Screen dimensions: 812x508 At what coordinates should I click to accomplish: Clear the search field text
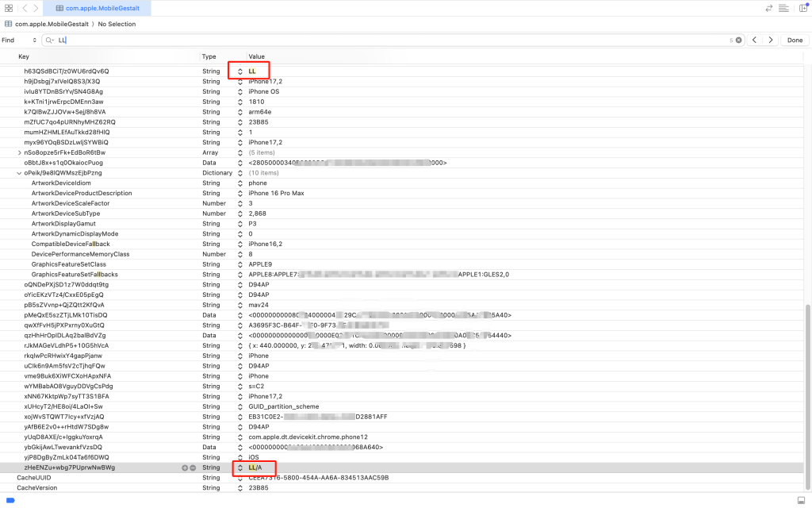tap(738, 40)
